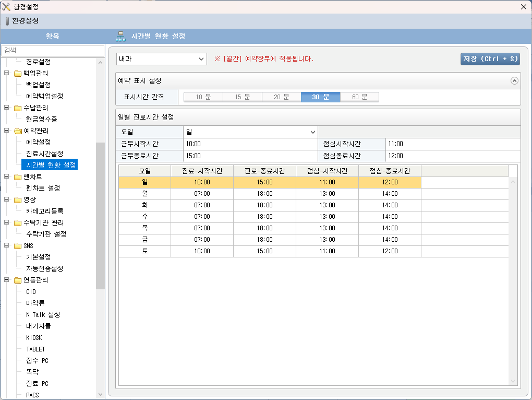The image size is (532, 400).
Task: Select the 월 row in schedule table
Action: (145, 194)
